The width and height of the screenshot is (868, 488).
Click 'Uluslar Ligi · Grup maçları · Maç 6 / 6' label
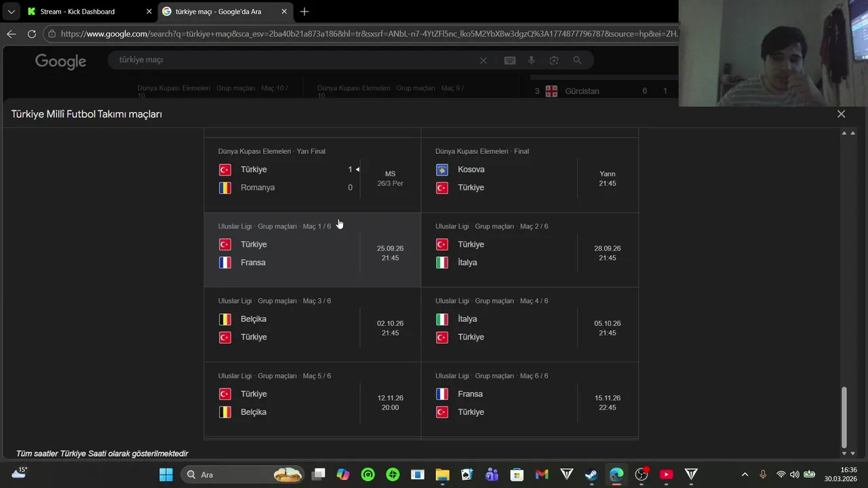click(x=492, y=375)
